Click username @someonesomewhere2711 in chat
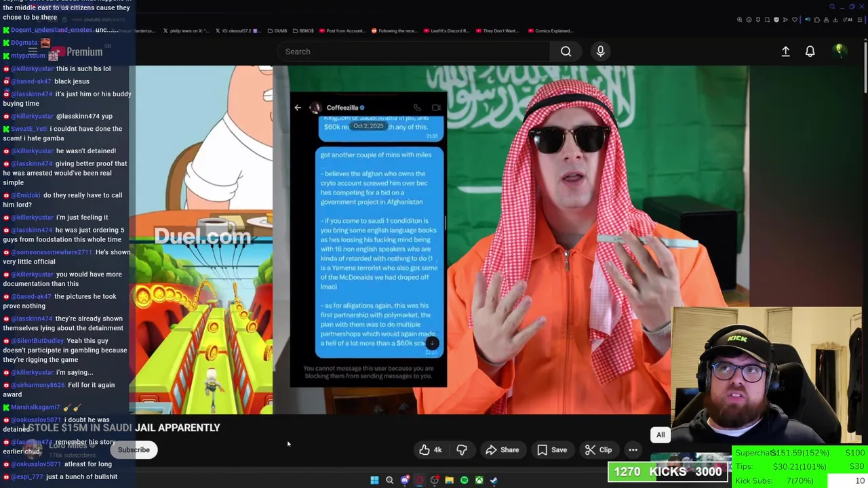 click(x=52, y=252)
